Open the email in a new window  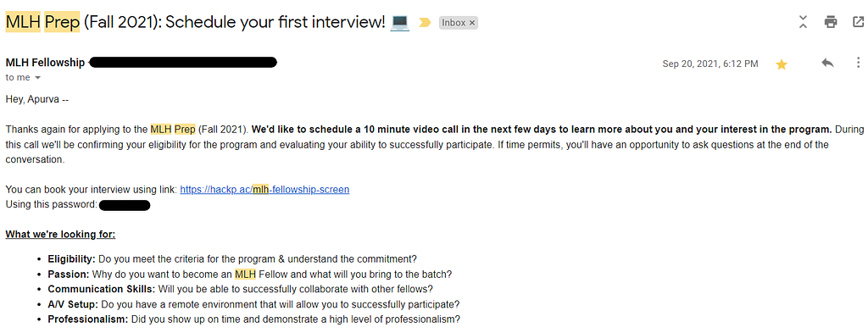858,22
